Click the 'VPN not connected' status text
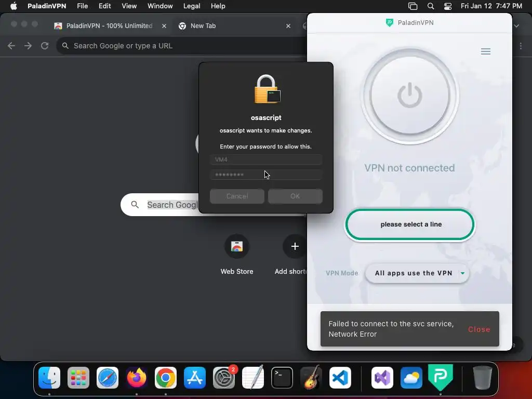This screenshot has width=532, height=399. 409,168
